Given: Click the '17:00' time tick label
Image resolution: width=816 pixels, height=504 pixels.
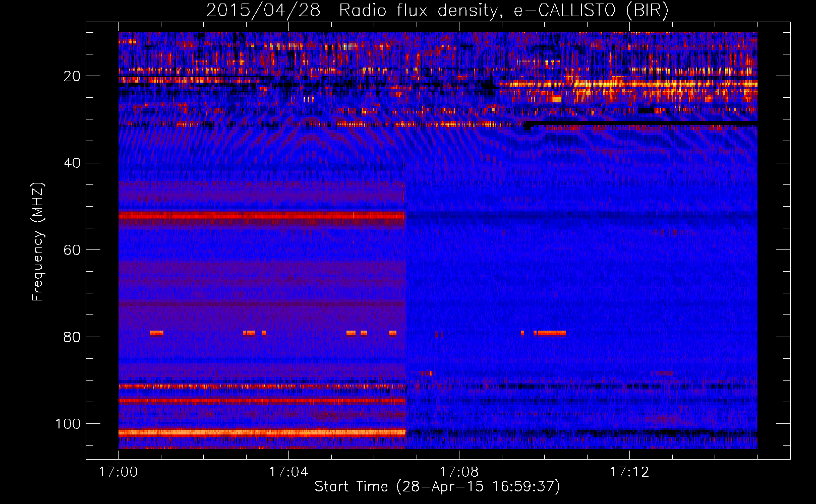Looking at the screenshot, I should click(x=118, y=472).
